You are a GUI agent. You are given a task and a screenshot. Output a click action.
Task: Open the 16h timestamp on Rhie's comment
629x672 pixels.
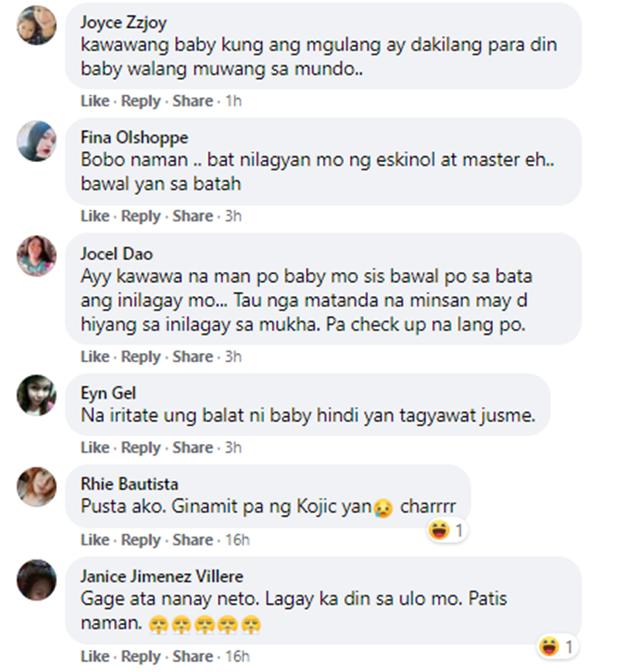pos(237,540)
